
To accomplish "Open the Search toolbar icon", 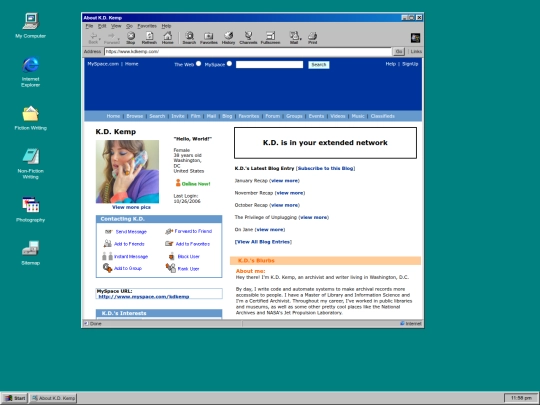I will (189, 38).
